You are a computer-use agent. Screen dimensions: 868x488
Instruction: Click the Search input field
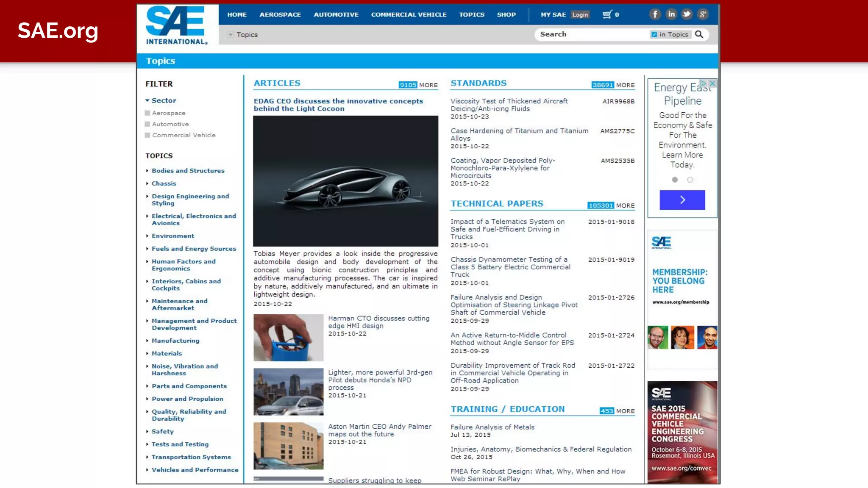pos(592,34)
